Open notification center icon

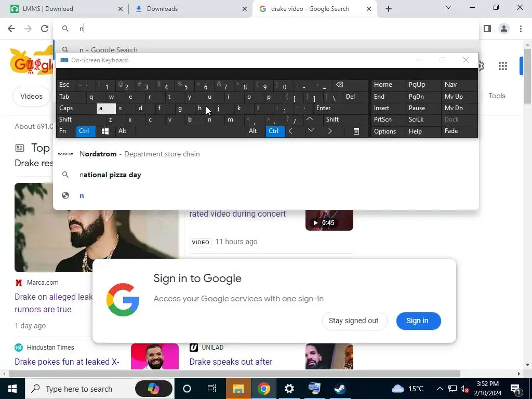point(515,389)
